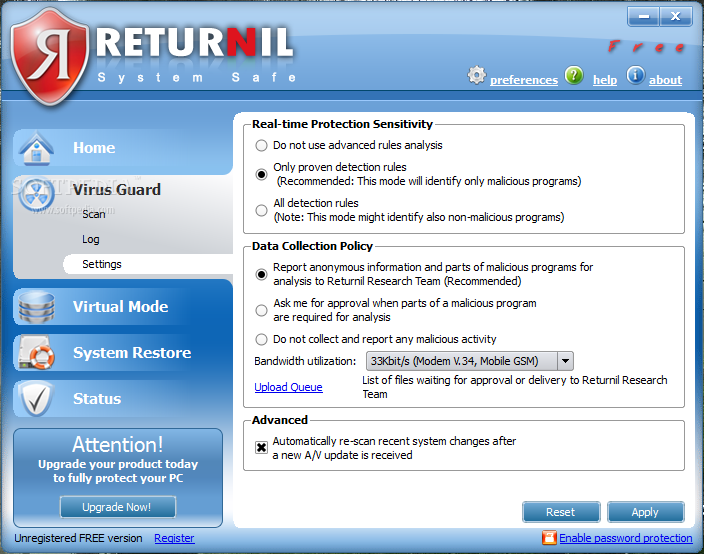The height and width of the screenshot is (554, 704).
Task: Click the preferences gear icon
Action: click(x=476, y=75)
